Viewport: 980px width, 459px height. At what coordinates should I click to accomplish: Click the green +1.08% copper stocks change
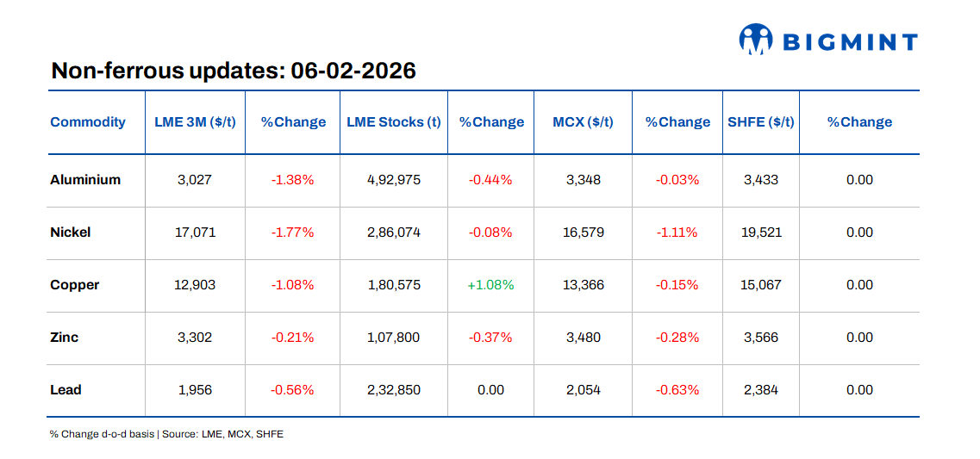pos(490,285)
